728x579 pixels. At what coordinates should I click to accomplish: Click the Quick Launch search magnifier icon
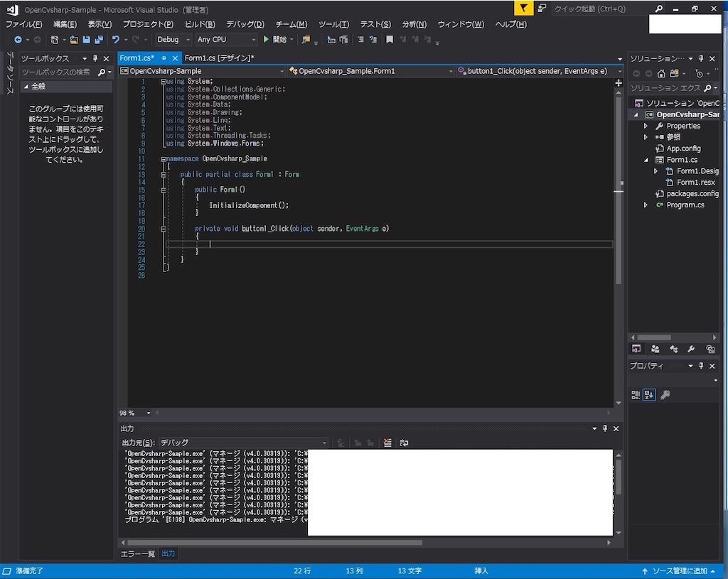[659, 9]
